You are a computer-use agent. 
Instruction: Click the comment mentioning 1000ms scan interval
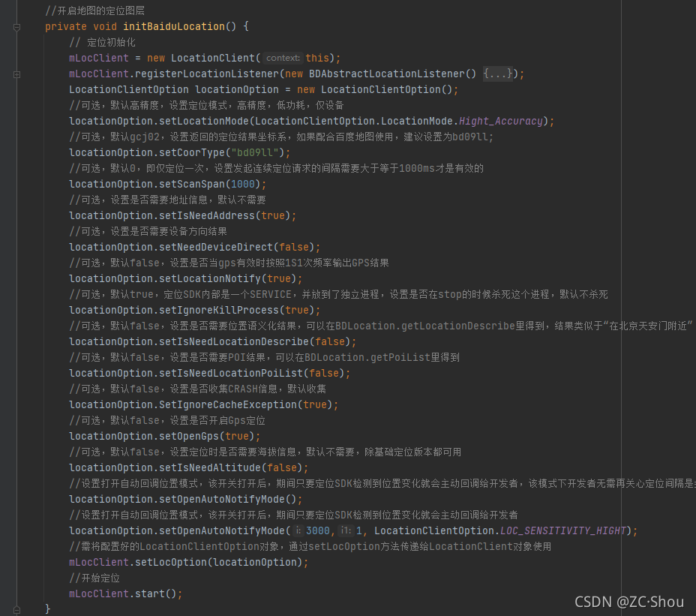coord(276,168)
